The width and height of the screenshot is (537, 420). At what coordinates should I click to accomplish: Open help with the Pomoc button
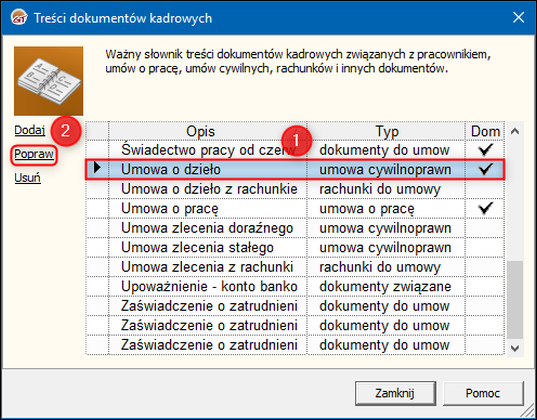pos(483,393)
